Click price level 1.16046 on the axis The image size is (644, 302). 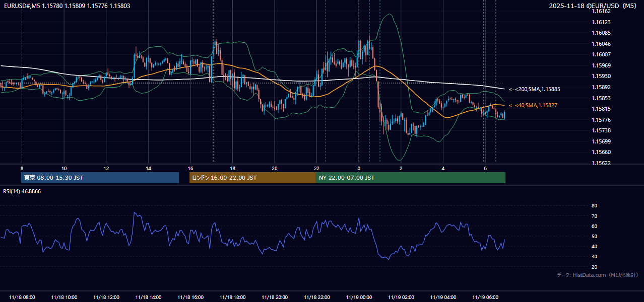coord(601,44)
